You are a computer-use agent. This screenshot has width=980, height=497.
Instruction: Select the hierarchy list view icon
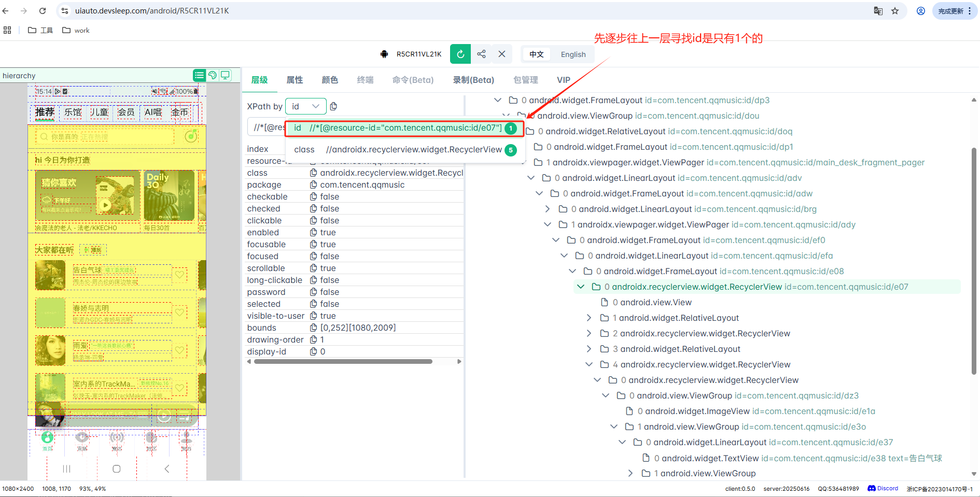click(x=199, y=75)
